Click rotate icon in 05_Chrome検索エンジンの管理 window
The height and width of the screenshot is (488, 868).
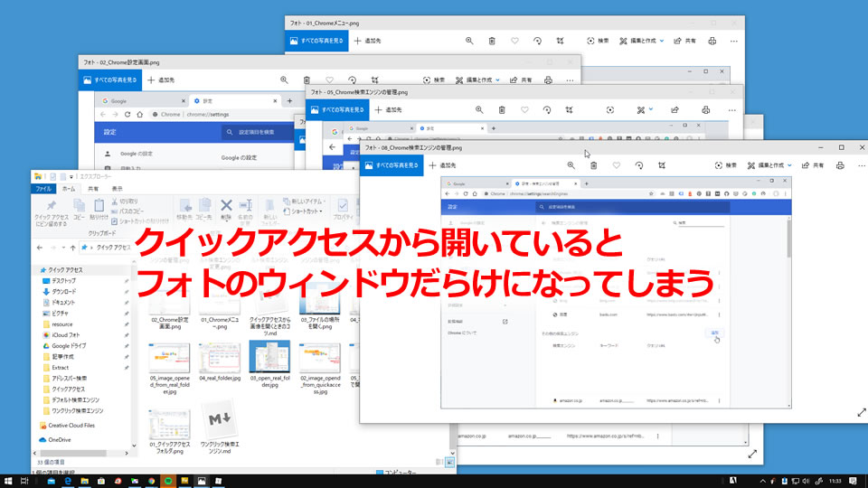pos(546,109)
